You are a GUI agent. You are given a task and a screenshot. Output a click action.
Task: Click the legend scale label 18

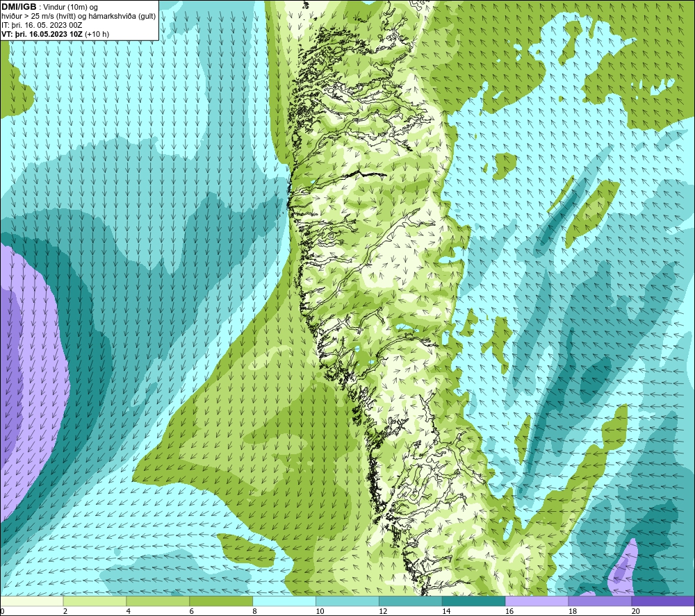(572, 611)
